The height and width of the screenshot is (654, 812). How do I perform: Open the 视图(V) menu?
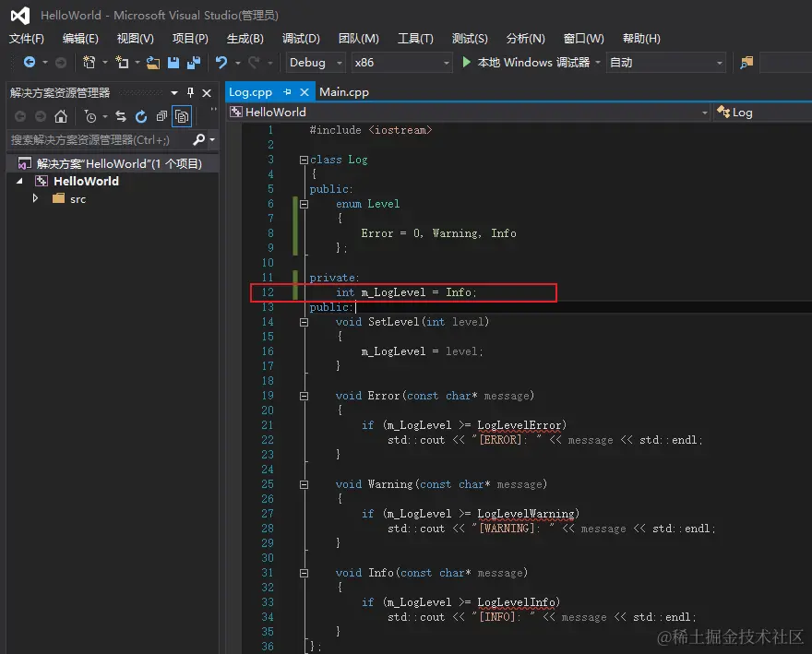(x=135, y=39)
